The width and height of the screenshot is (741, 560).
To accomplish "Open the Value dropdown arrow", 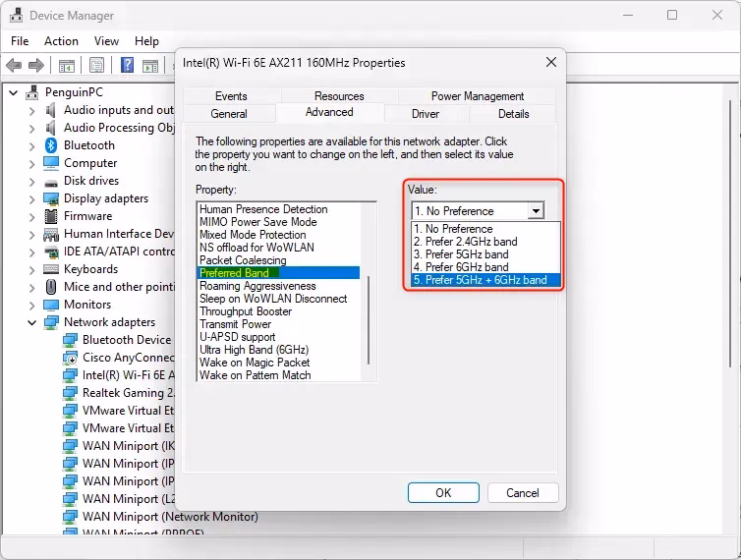I will [535, 210].
